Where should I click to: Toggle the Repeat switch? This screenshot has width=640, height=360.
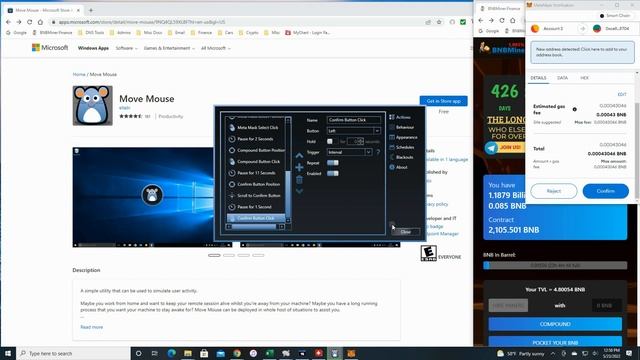tap(333, 162)
